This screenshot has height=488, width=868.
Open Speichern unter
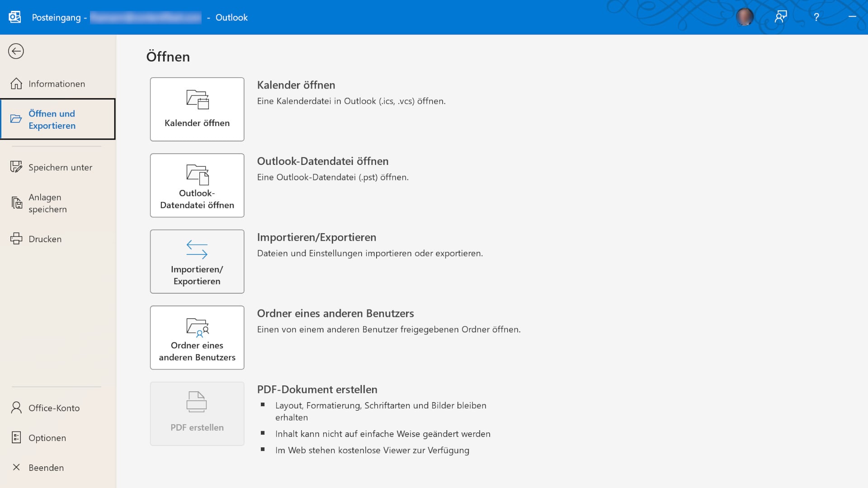tap(58, 167)
